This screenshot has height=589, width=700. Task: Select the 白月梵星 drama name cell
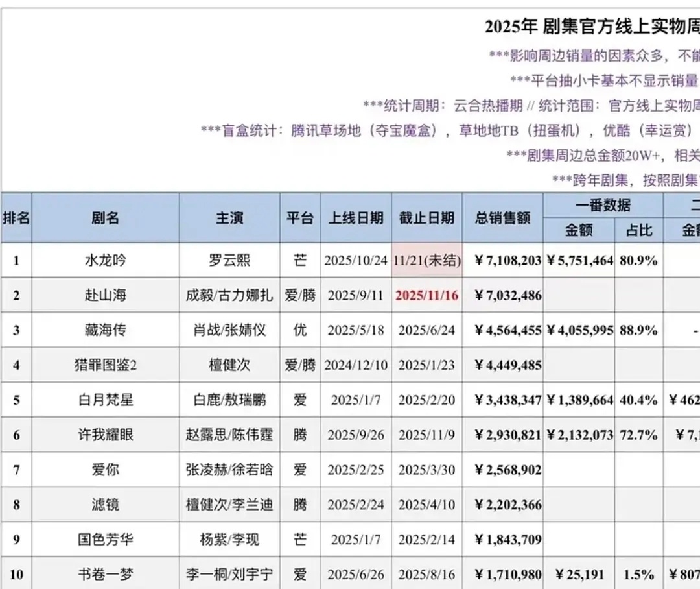(x=106, y=400)
